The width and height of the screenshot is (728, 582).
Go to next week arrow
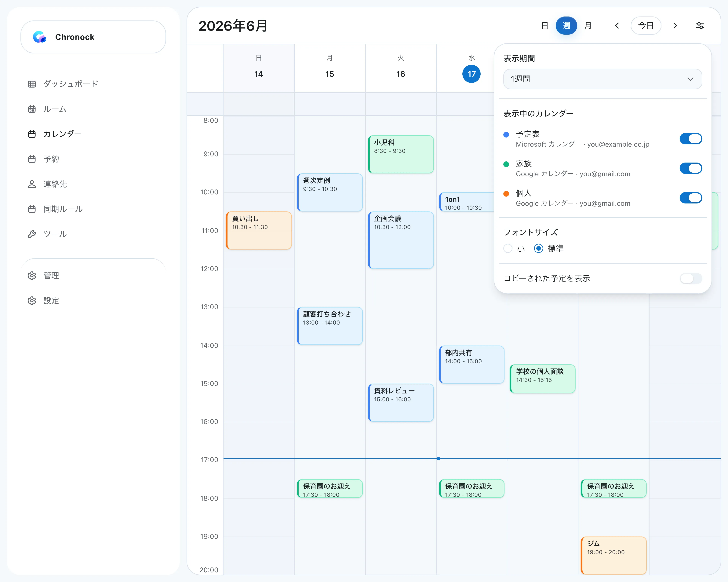coord(675,26)
